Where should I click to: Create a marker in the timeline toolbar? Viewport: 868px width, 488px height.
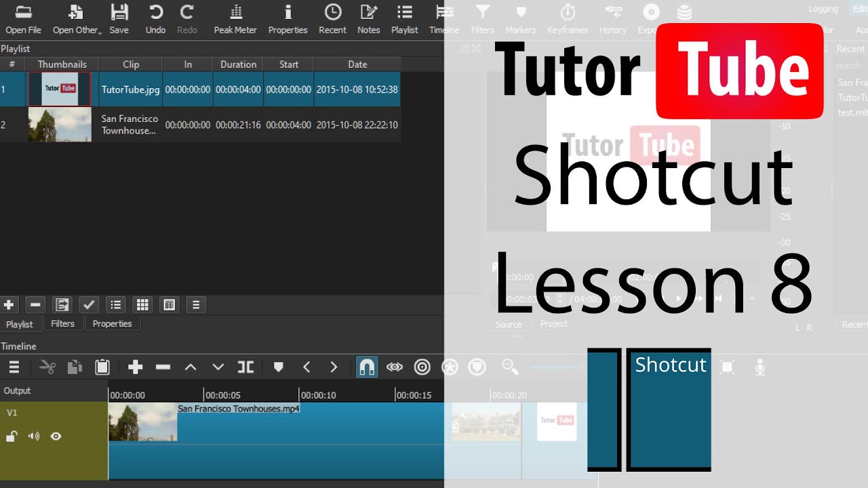(x=278, y=367)
